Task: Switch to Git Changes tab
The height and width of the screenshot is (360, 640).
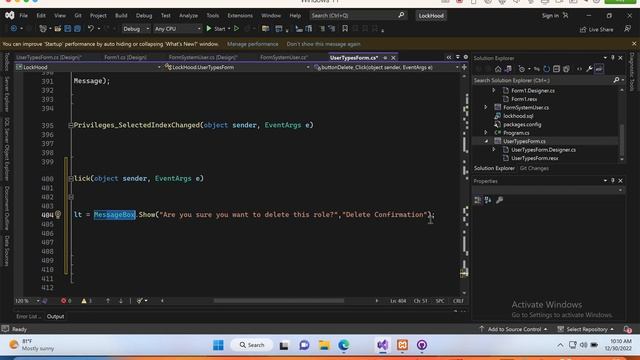Action: [x=534, y=168]
